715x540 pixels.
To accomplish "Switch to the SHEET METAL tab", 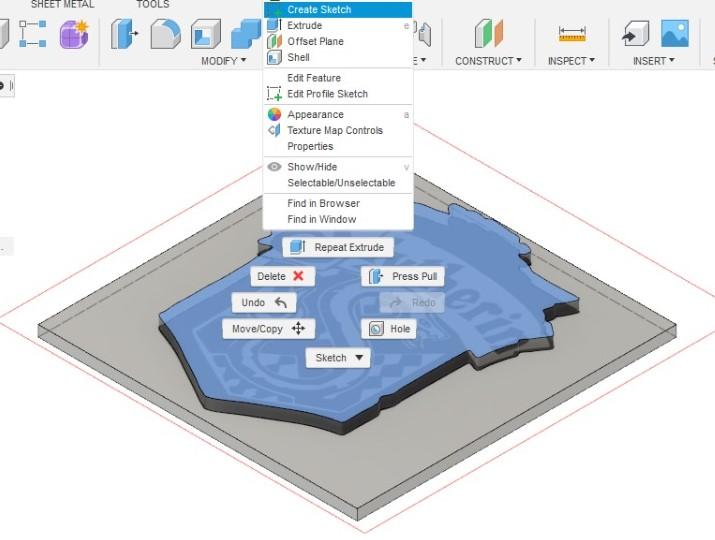I will [x=62, y=5].
